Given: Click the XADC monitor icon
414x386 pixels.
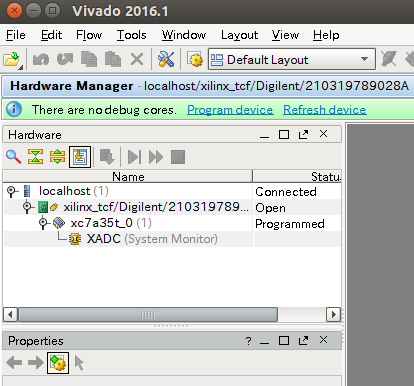Looking at the screenshot, I should pos(75,239).
